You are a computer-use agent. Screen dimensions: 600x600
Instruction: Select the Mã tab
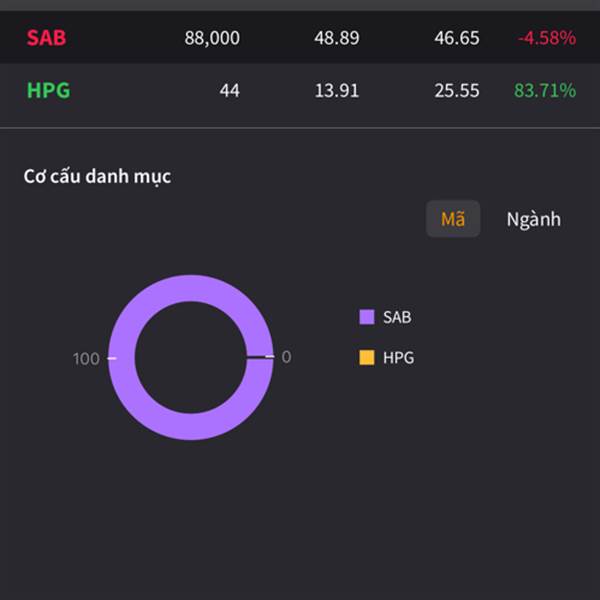[x=453, y=219]
